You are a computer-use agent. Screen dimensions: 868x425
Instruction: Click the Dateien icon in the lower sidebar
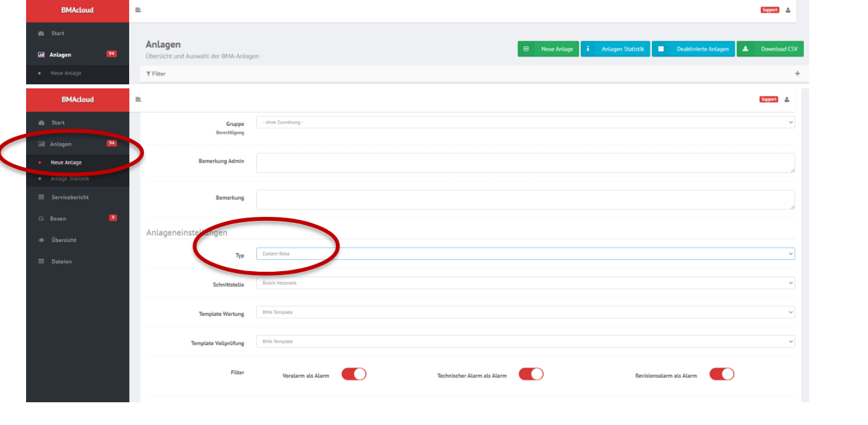click(41, 262)
